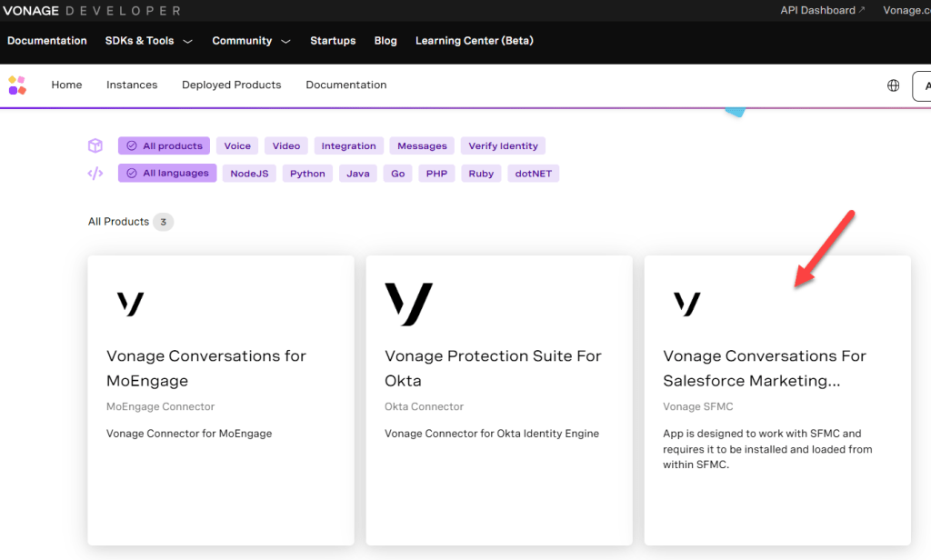Filter by Python language
The width and height of the screenshot is (931, 560).
pyautogui.click(x=307, y=174)
